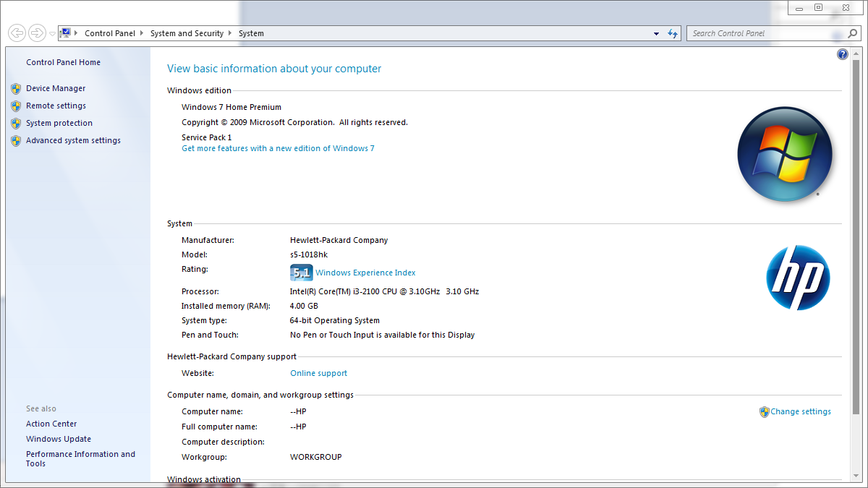Open HP Online support website link
Viewport: 868px width, 488px height.
pos(318,373)
